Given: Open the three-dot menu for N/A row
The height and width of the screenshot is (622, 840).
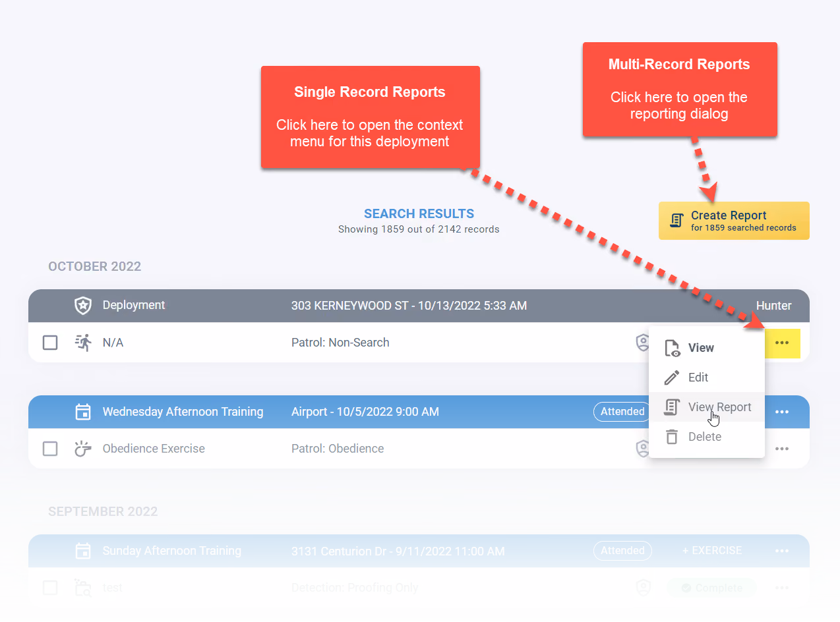Looking at the screenshot, I should pyautogui.click(x=782, y=343).
